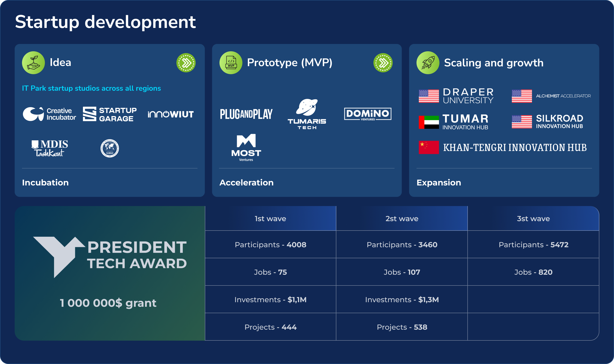
Task: Click the US flag beside Draper University
Action: click(429, 96)
